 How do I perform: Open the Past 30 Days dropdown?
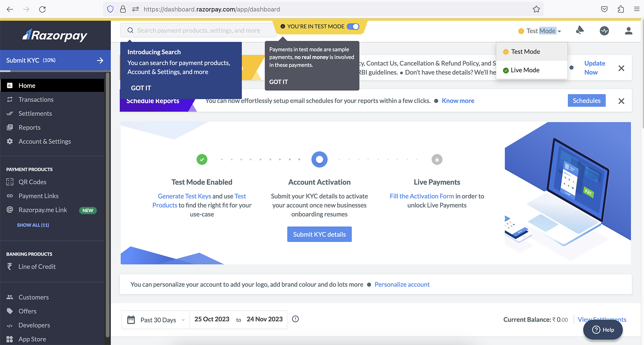156,320
